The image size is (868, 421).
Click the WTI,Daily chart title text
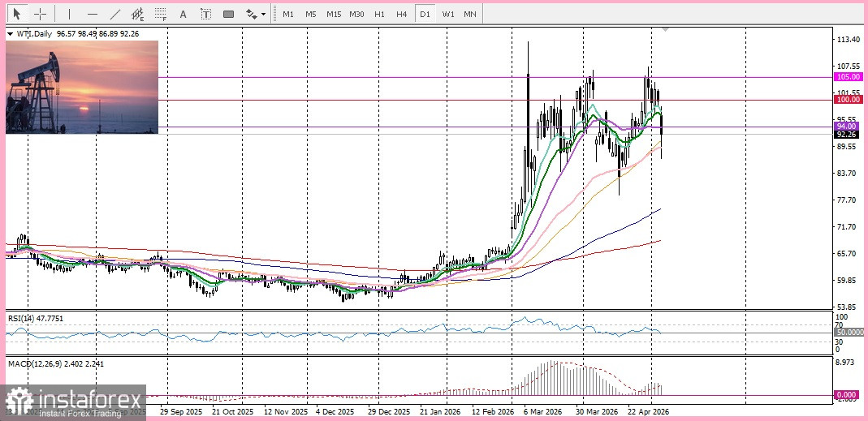click(x=34, y=34)
